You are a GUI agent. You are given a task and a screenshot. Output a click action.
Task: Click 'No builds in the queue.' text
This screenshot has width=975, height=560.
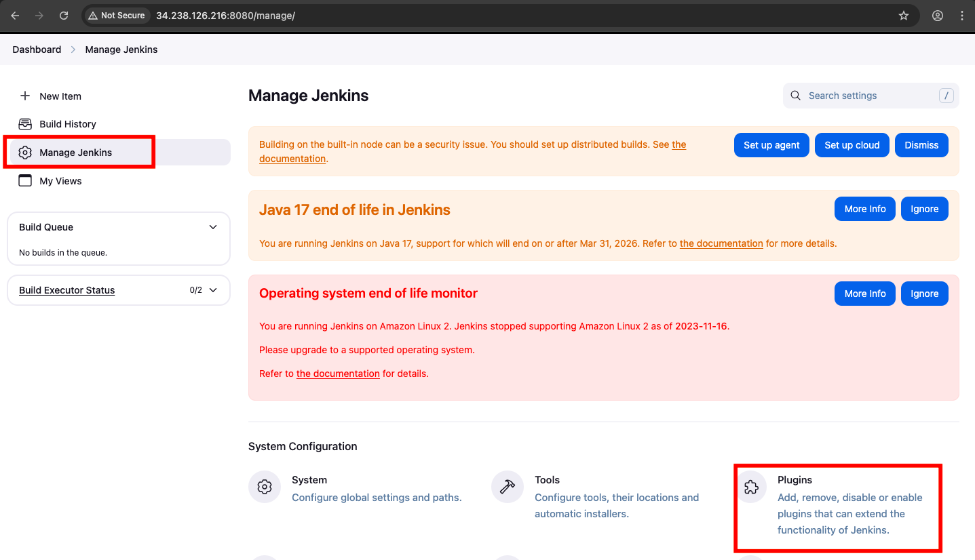tap(63, 253)
